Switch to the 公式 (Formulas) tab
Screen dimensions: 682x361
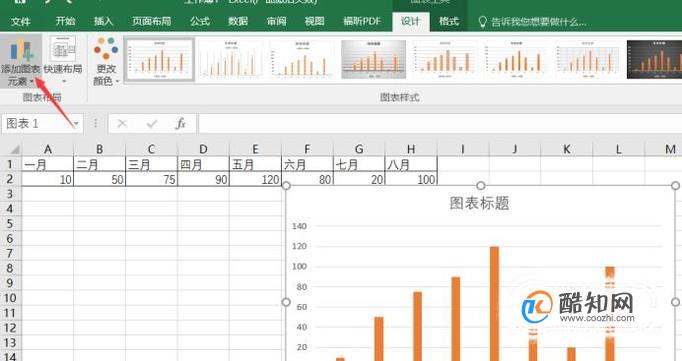click(x=199, y=21)
